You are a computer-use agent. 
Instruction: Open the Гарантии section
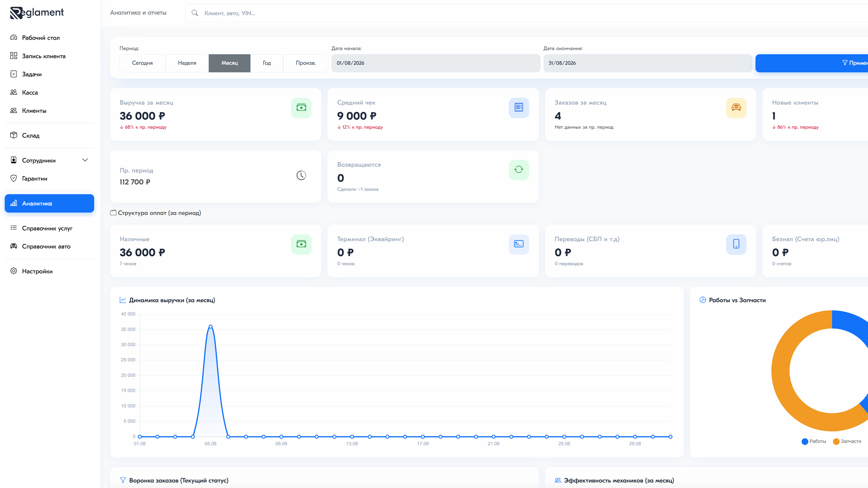[49, 178]
